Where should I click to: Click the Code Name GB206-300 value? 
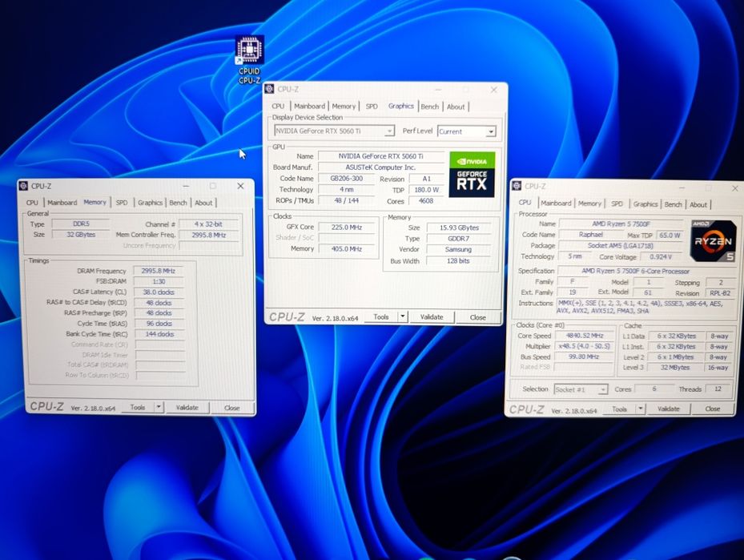pos(347,178)
